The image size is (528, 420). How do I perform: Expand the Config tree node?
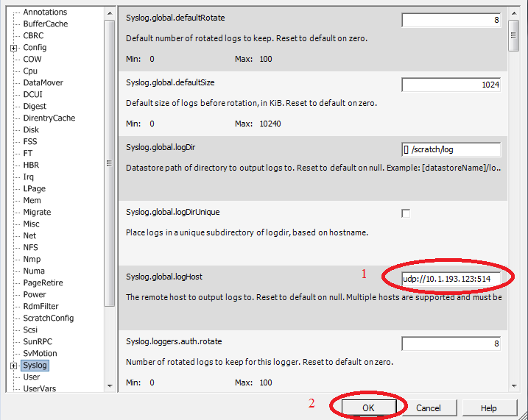pos(13,48)
